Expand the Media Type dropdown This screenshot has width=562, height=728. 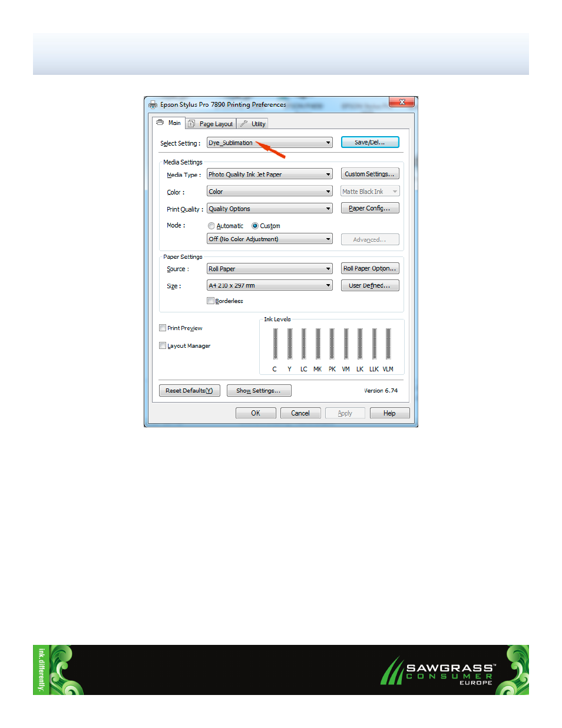pyautogui.click(x=270, y=174)
